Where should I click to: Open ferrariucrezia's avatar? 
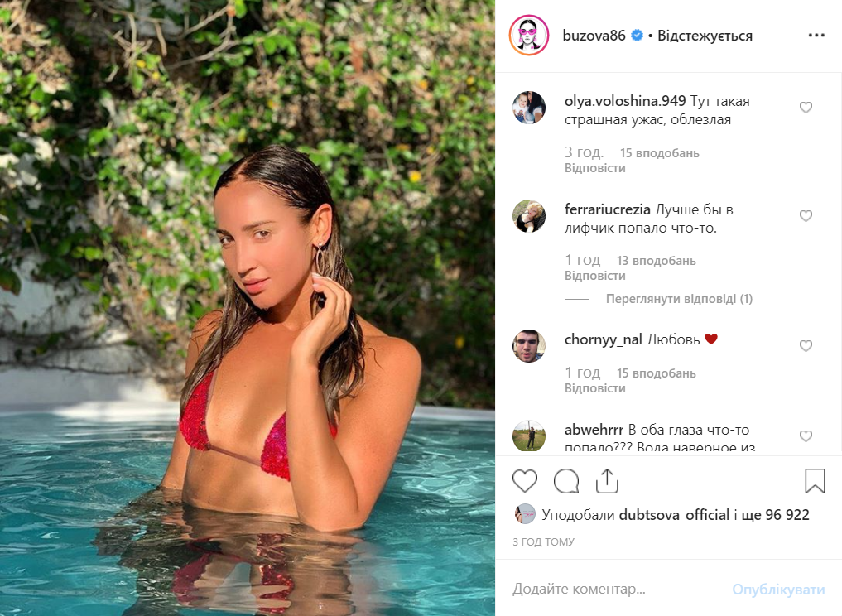click(529, 216)
